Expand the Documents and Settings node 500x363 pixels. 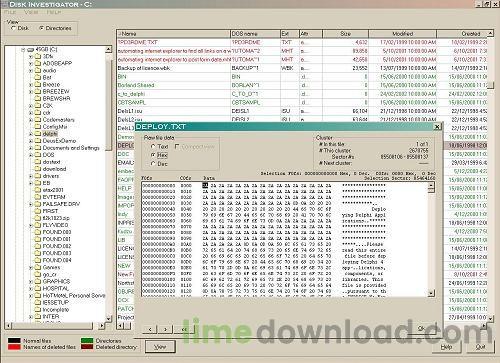pos(31,148)
